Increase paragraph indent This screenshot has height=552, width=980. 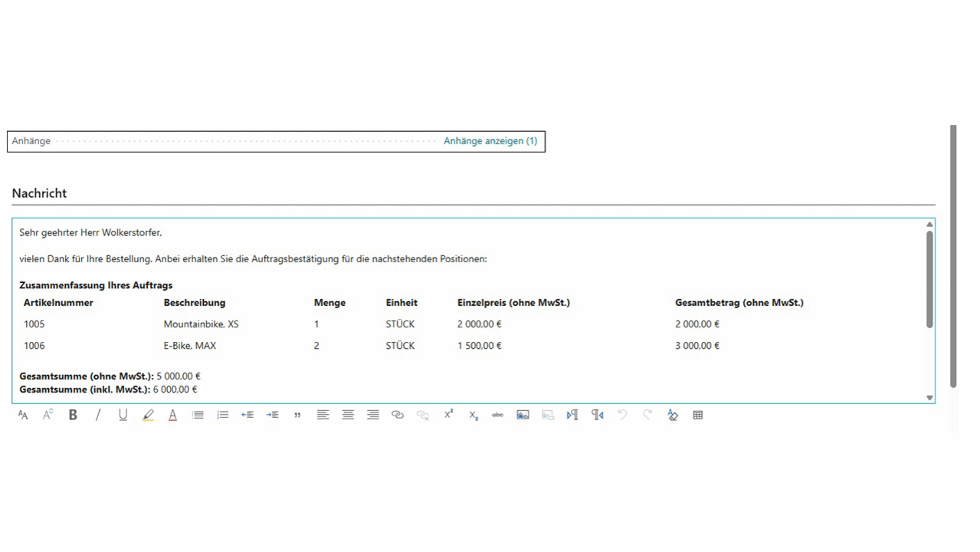tap(272, 415)
